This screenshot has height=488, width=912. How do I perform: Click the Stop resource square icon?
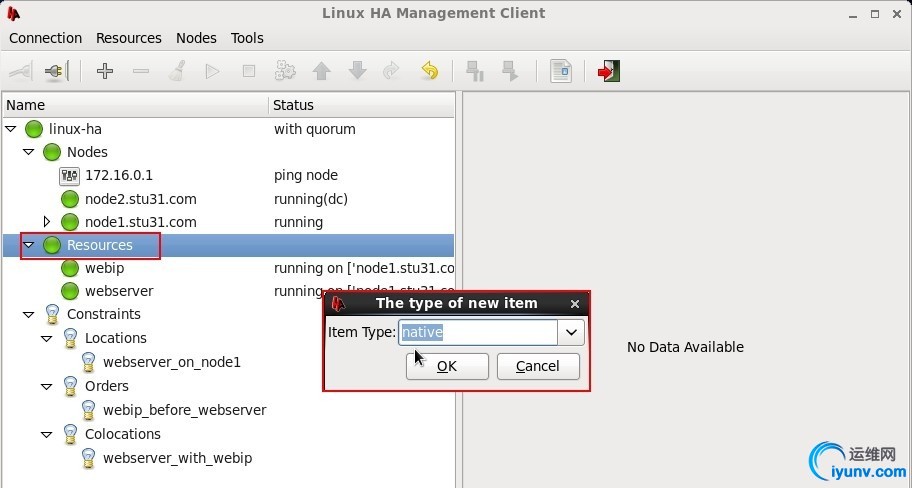(x=249, y=71)
